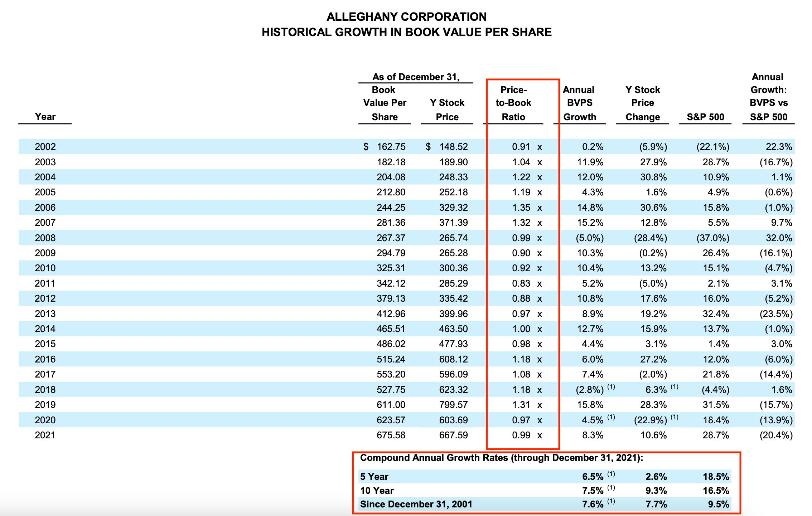Image resolution: width=812 pixels, height=516 pixels.
Task: Click the '(2.8%)' BVPS growth for 2018
Action: coord(590,390)
